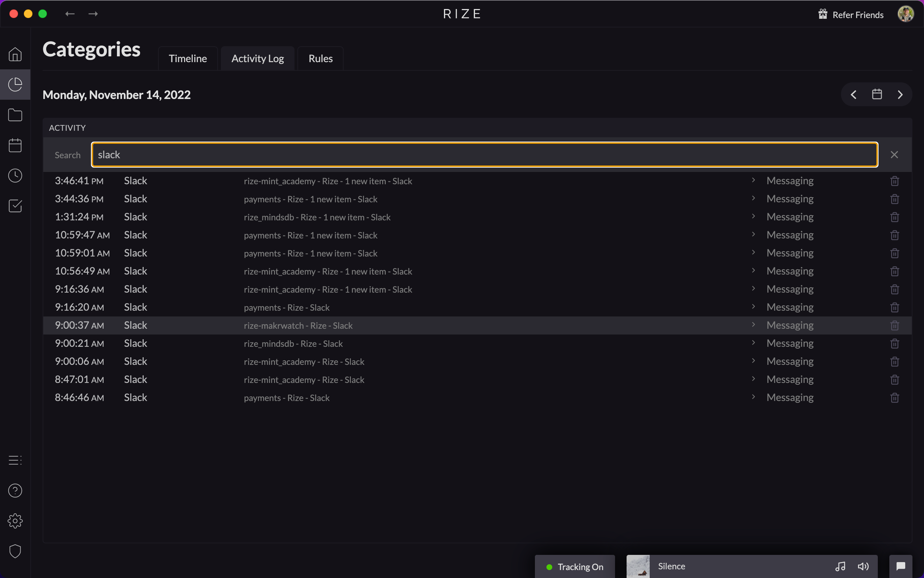Screen dimensions: 924x578
Task: Select the rize-makrwatch - Rize - Slack row
Action: coord(477,325)
